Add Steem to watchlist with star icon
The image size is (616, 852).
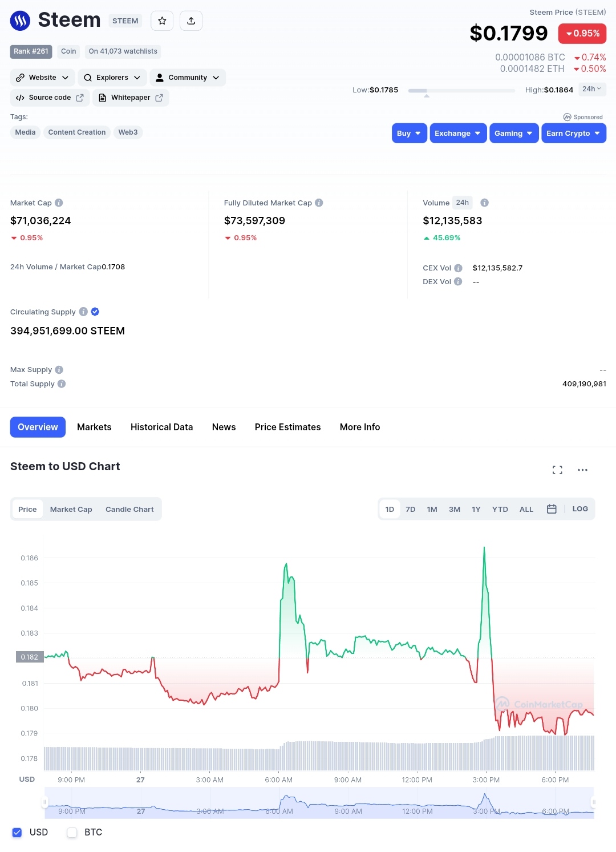click(x=162, y=21)
